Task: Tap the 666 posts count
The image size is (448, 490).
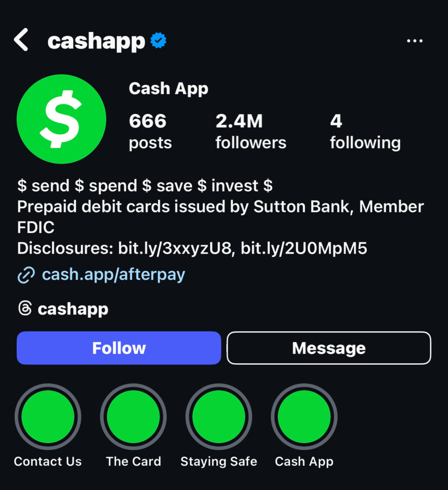Action: [150, 131]
